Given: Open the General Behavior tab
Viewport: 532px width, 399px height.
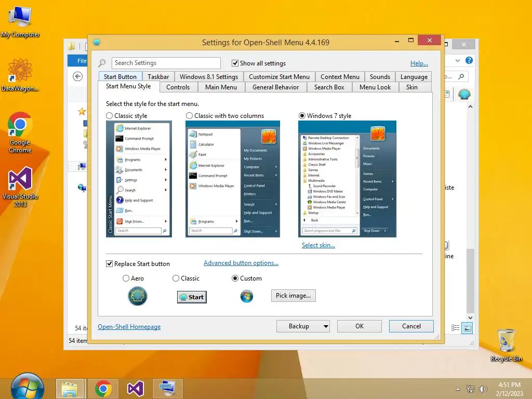Looking at the screenshot, I should 275,87.
